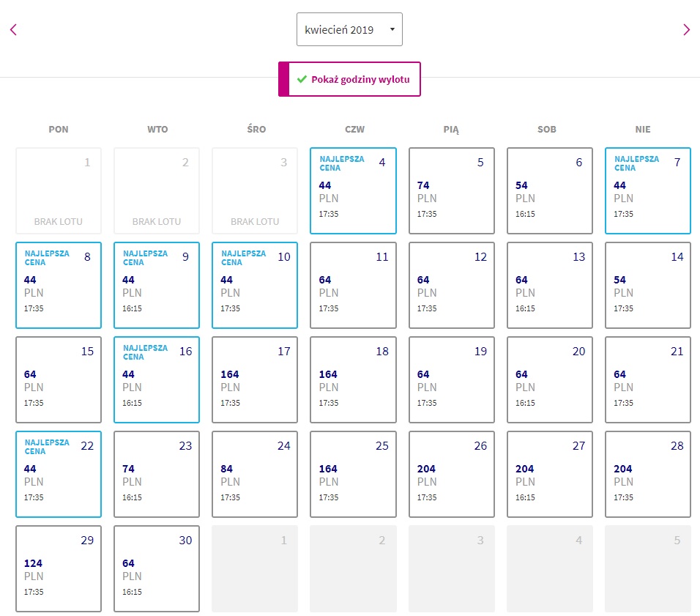Go to next month with right arrow
The width and height of the screenshot is (700, 616).
click(686, 29)
